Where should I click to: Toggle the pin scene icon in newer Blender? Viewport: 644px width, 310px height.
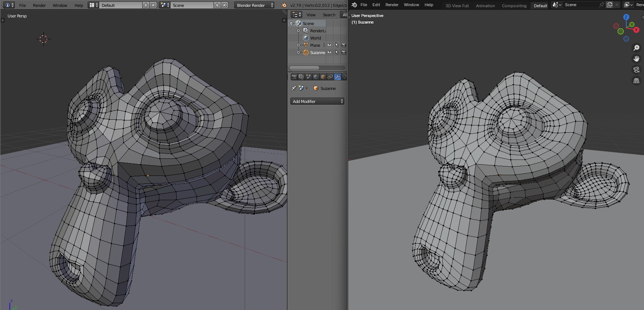[x=601, y=5]
